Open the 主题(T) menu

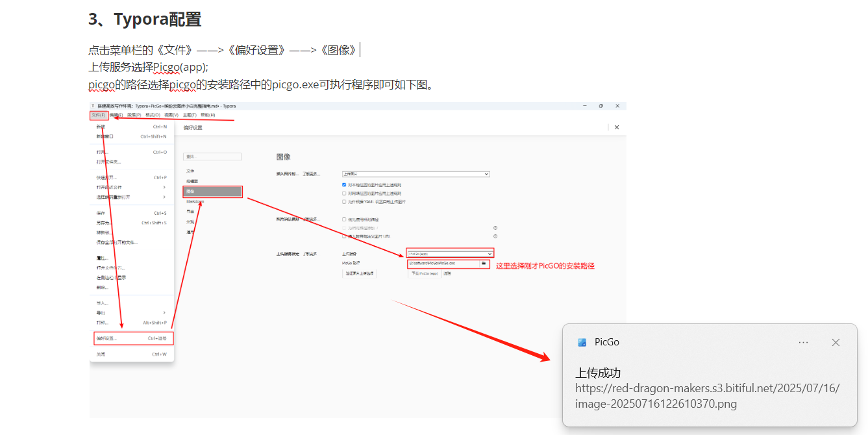point(190,115)
